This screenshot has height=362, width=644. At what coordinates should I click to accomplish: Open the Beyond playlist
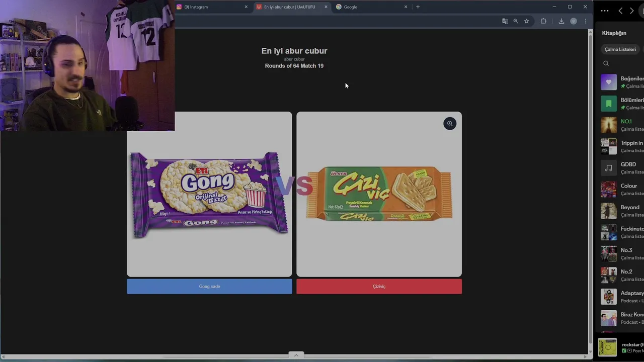coord(622,211)
